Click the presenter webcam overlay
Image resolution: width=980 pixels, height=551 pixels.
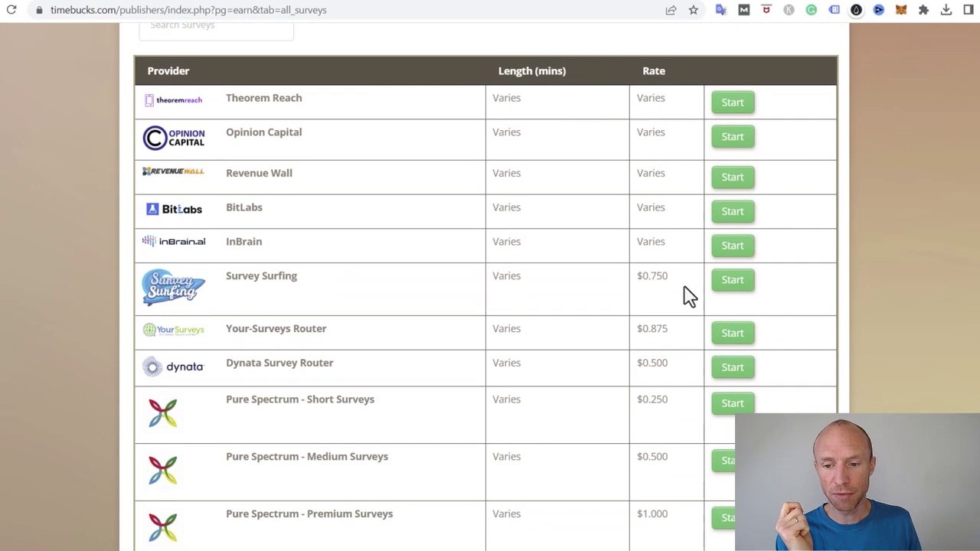857,482
